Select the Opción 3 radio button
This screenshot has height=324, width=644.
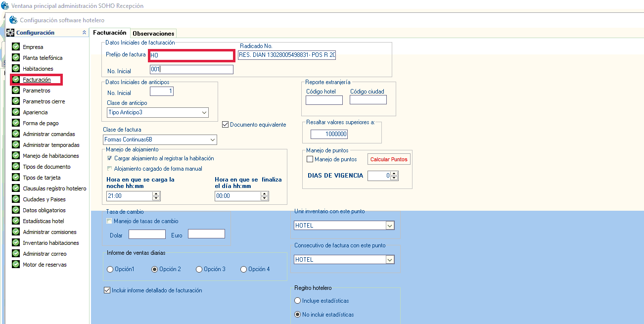tap(199, 269)
